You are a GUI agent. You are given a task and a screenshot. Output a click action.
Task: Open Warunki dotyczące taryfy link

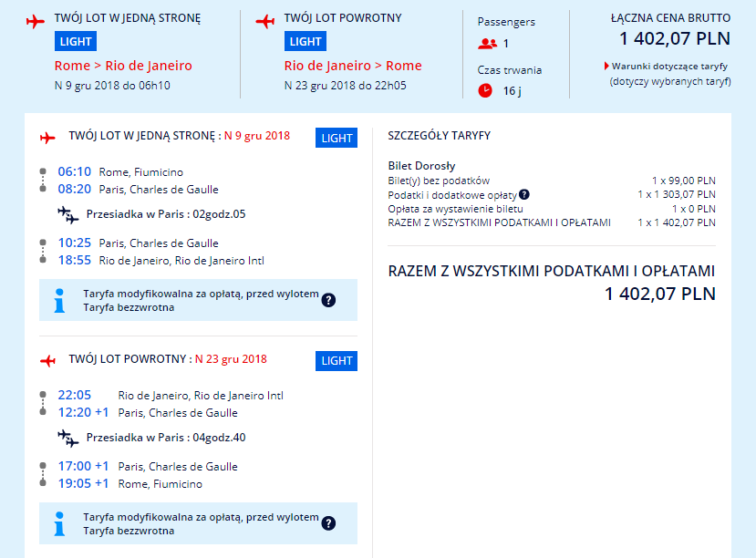[669, 66]
